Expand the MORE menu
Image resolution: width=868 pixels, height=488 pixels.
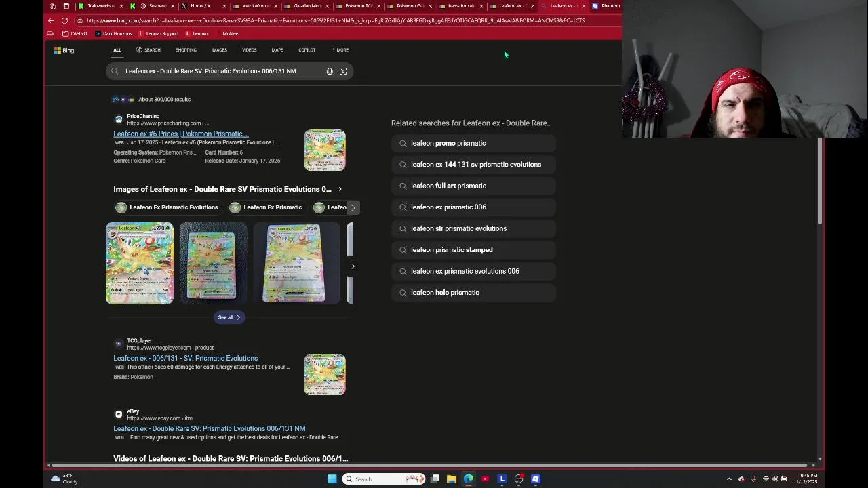click(x=340, y=50)
